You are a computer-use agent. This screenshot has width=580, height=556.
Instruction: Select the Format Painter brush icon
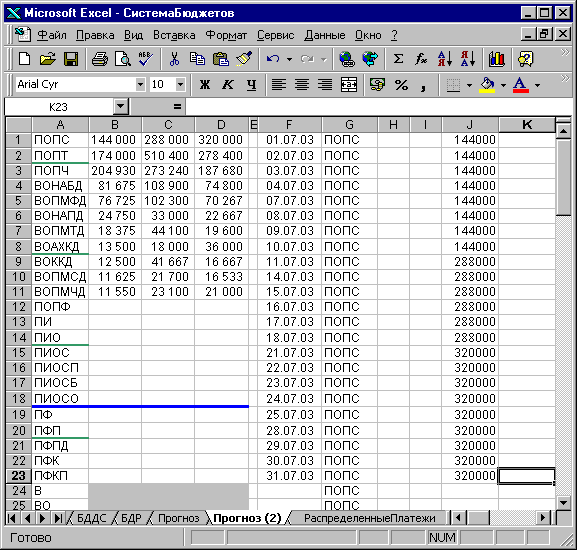point(244,59)
